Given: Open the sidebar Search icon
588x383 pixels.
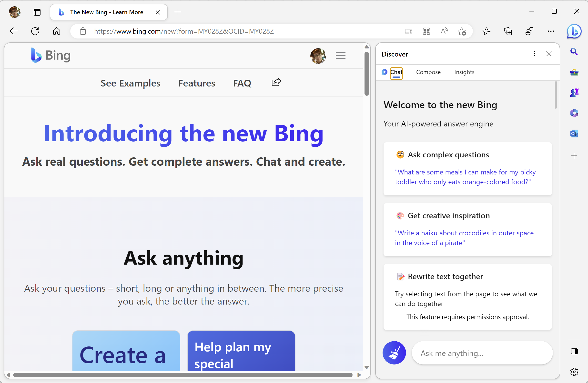Looking at the screenshot, I should [x=574, y=52].
